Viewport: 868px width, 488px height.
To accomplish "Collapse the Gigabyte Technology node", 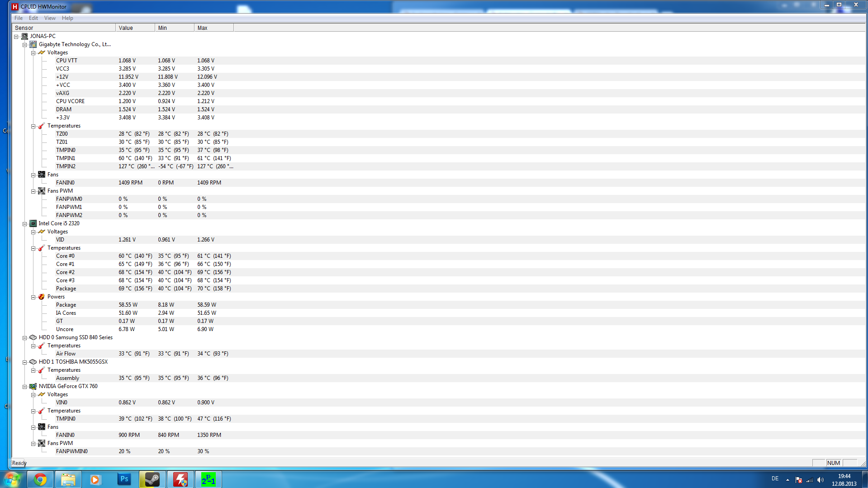I will click(x=25, y=45).
